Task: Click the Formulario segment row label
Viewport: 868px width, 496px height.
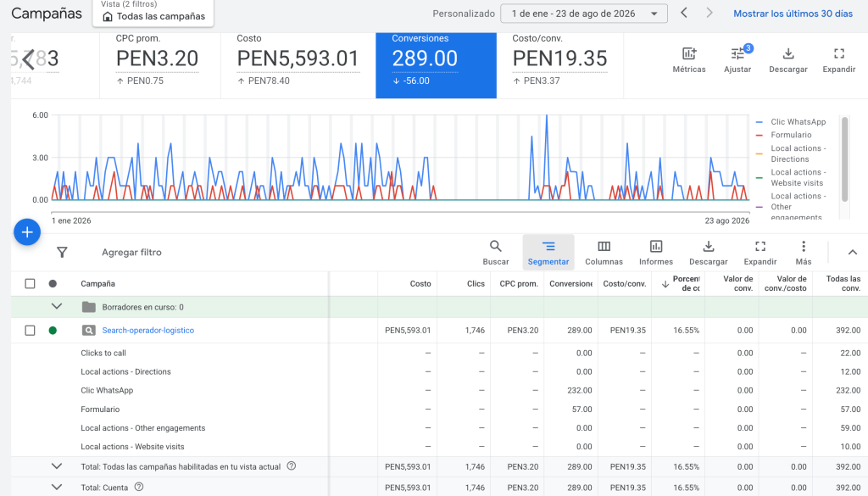Action: click(x=100, y=409)
